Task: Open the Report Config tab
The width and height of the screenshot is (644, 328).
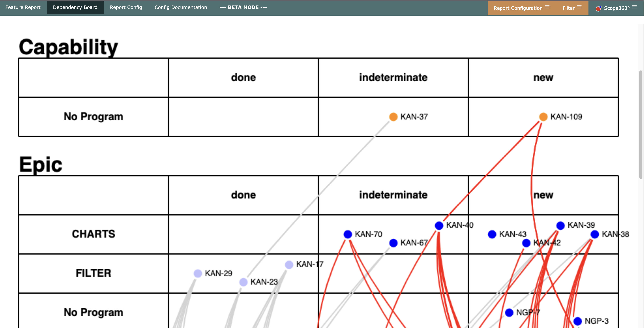Action: [x=126, y=7]
